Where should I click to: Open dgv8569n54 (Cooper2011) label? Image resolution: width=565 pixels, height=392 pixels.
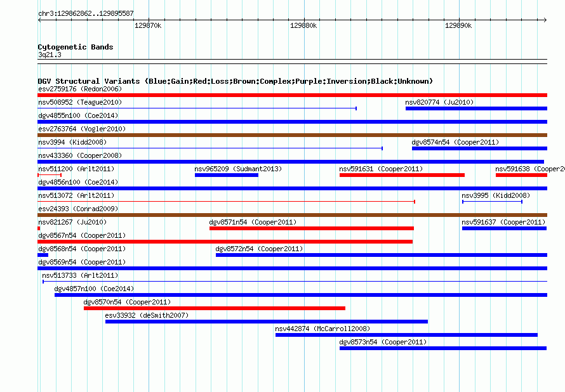click(82, 262)
